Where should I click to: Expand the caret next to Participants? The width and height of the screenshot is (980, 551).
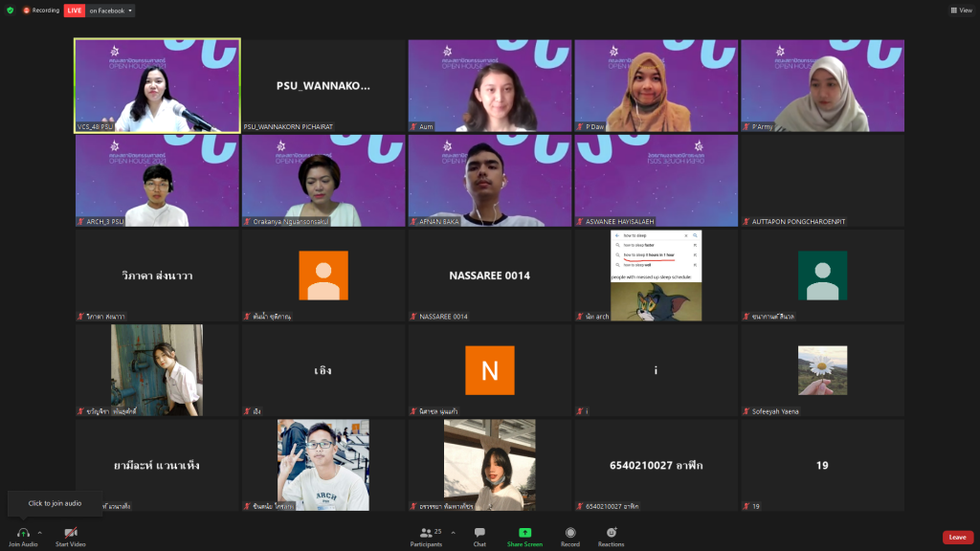[453, 533]
